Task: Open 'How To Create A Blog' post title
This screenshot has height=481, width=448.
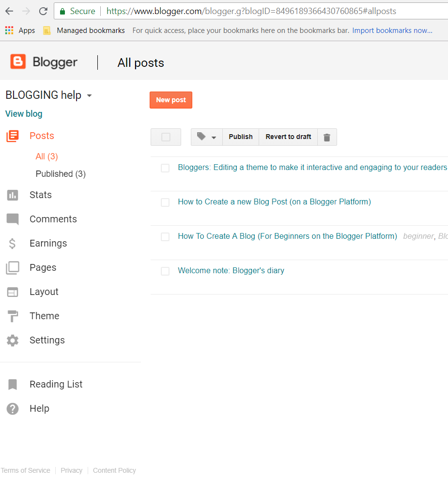Action: pyautogui.click(x=288, y=236)
